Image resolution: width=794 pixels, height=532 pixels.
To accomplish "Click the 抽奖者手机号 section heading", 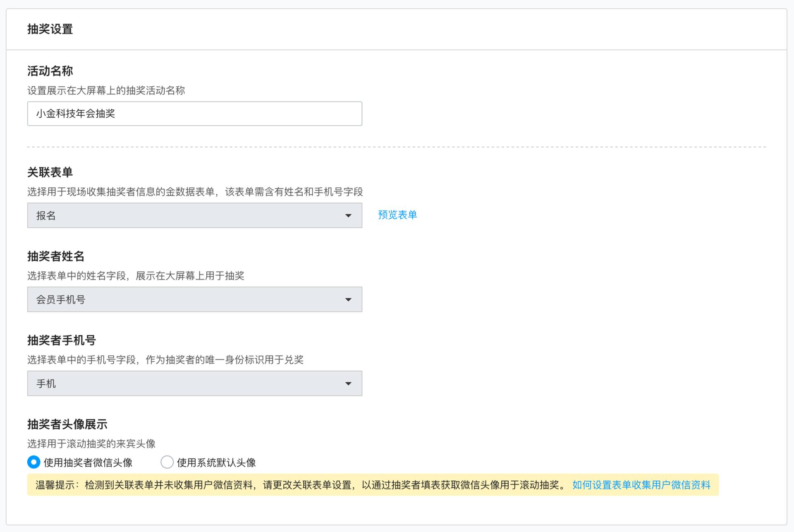I will (62, 340).
